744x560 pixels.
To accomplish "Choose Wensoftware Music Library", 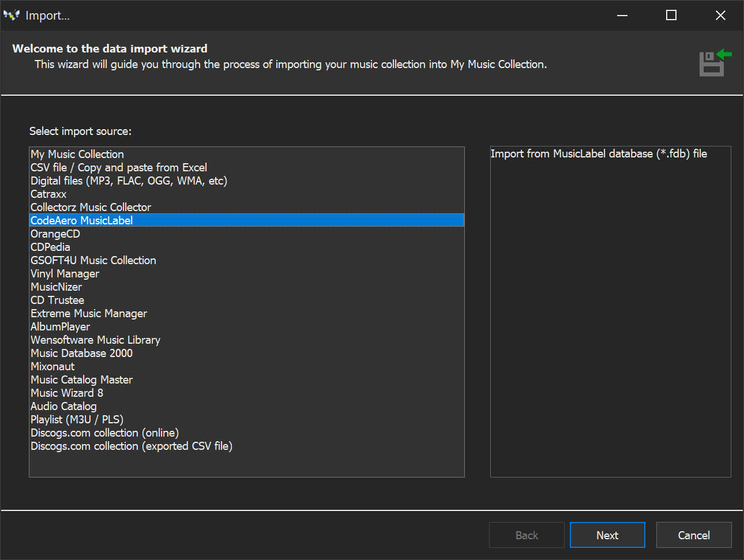I will point(247,340).
